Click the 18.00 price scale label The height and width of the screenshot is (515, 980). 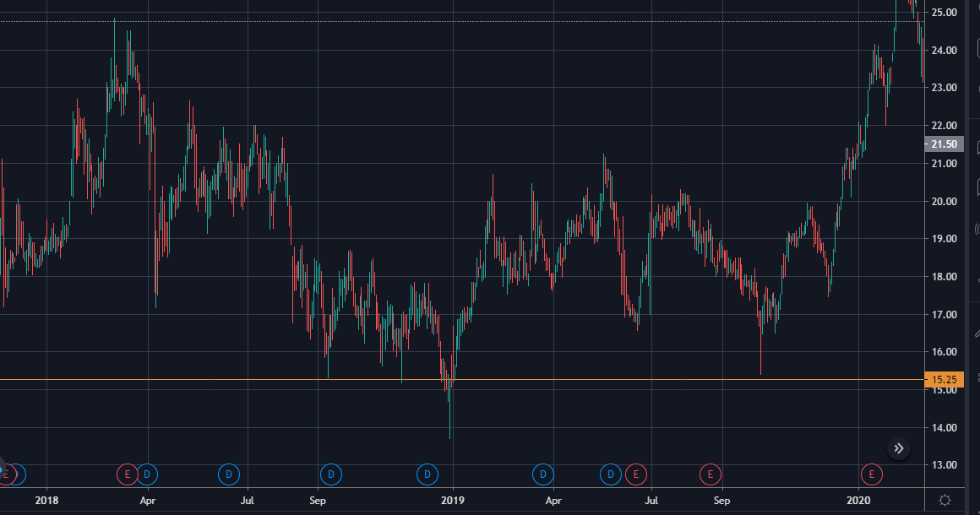[944, 277]
